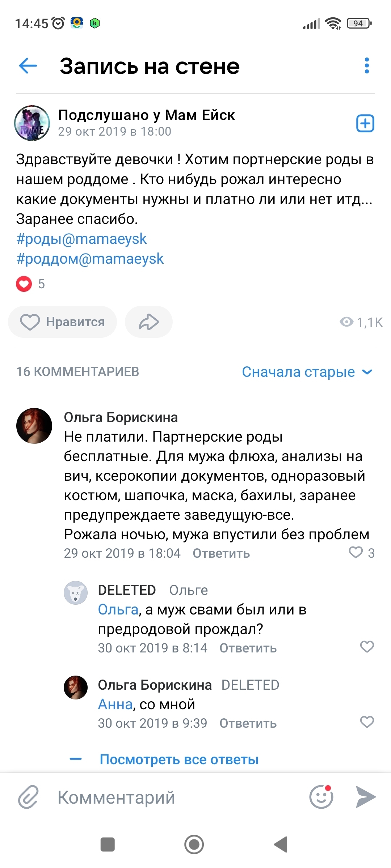This screenshot has width=391, height=868.
Task: Open Подслушано у Мам Ейск avatar
Action: click(32, 123)
